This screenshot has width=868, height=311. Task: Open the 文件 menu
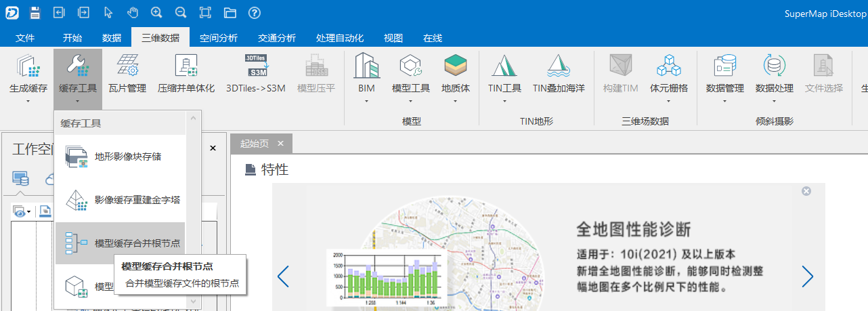(x=25, y=38)
